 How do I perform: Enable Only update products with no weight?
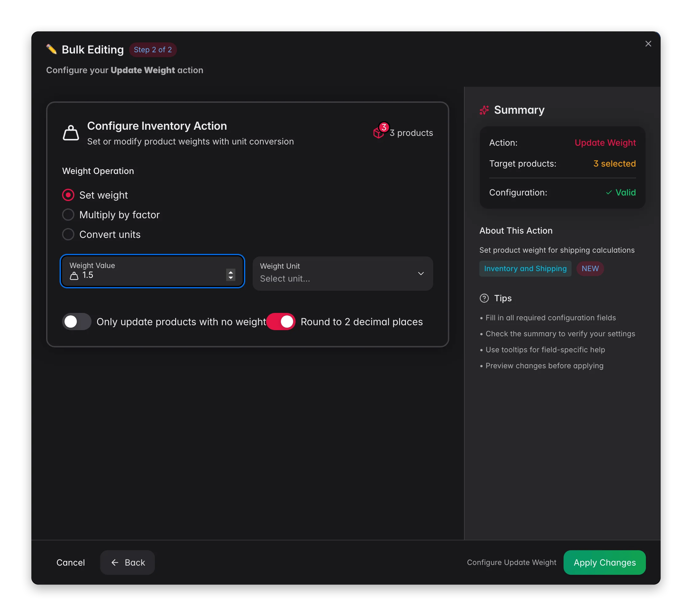[77, 322]
